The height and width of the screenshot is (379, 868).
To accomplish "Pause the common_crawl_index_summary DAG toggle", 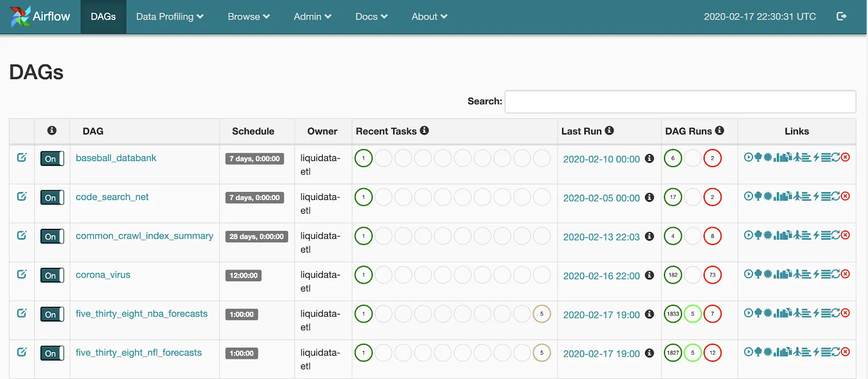I will tap(52, 236).
